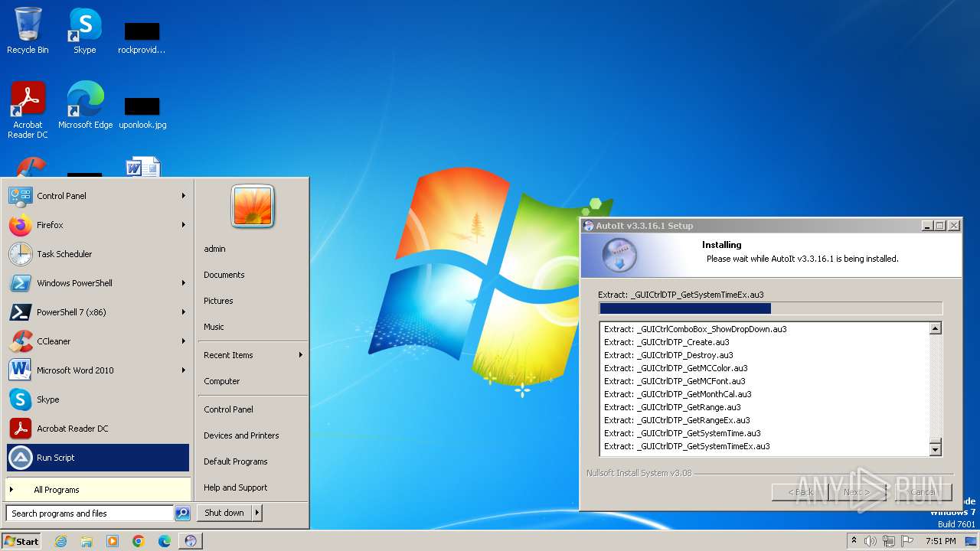Click the installer progress bar

pos(770,308)
